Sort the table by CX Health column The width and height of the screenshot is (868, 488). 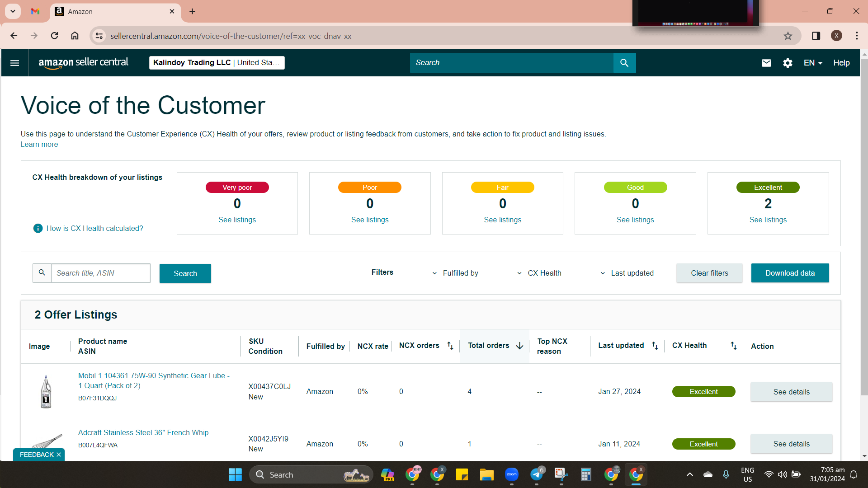[733, 346]
